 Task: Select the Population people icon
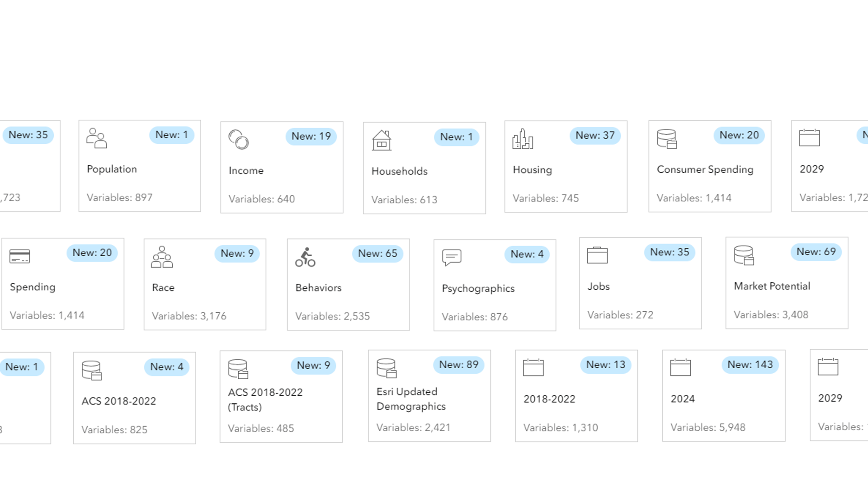[96, 139]
